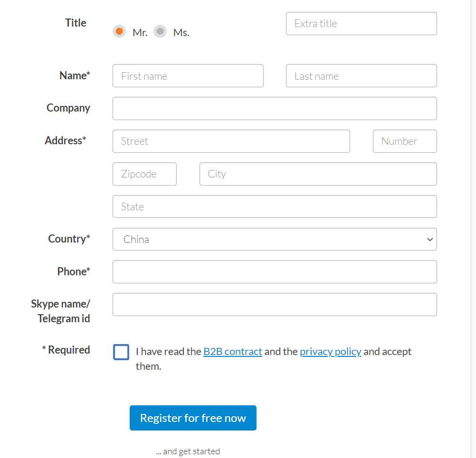Viewport: 476px width, 458px height.
Task: Open the Country dropdown showing China
Action: pos(274,239)
